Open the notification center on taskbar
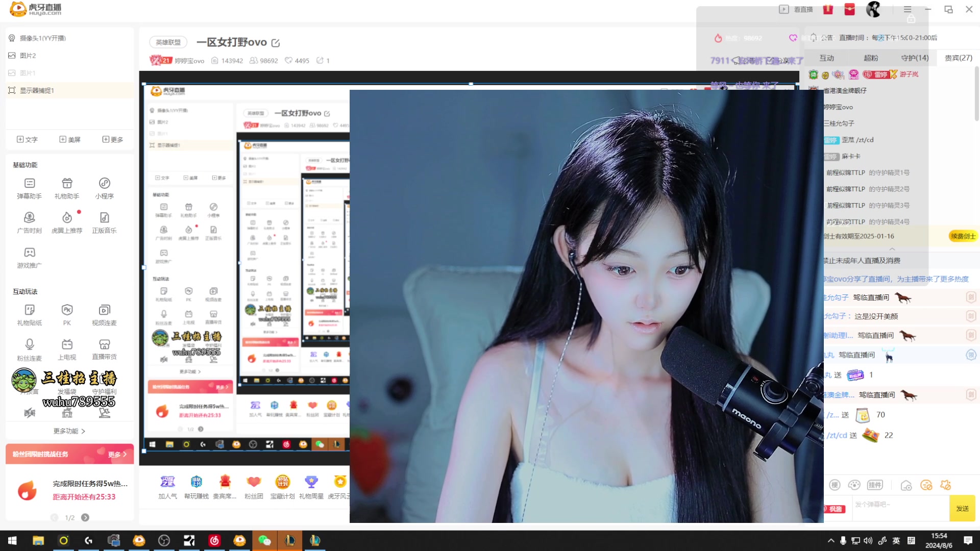Screen dimensions: 980x551 click(968, 541)
